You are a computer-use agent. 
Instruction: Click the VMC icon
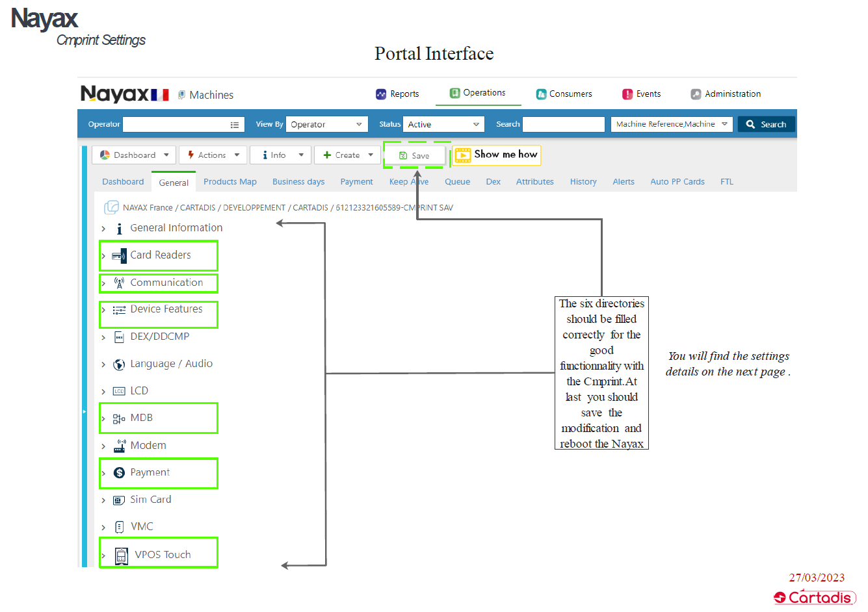pos(119,527)
